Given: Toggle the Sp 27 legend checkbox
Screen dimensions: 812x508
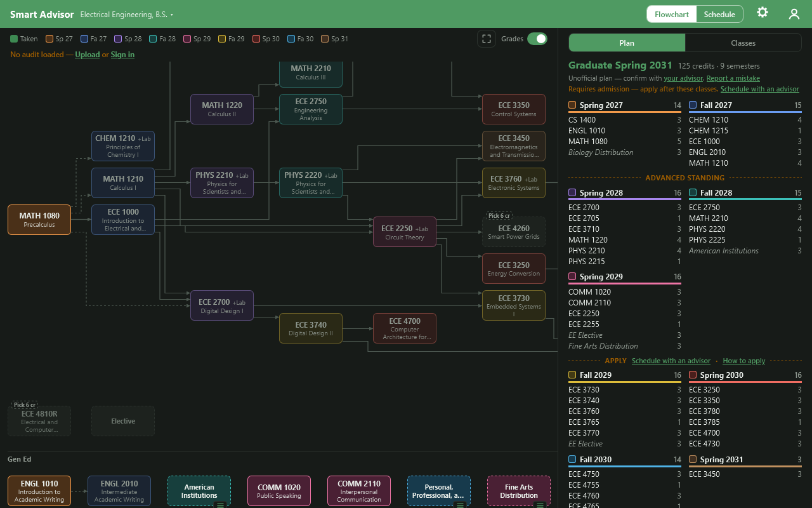Looking at the screenshot, I should click(x=49, y=39).
